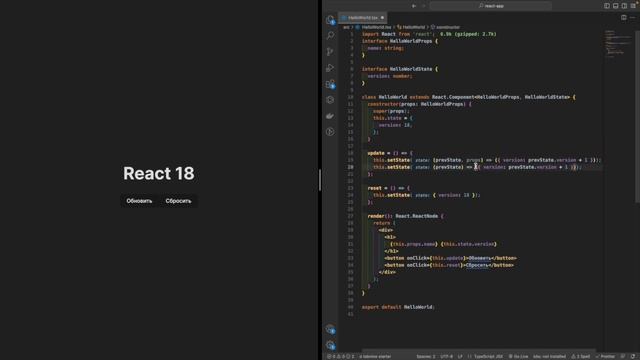Open the Run and Debug view

pyautogui.click(x=330, y=68)
